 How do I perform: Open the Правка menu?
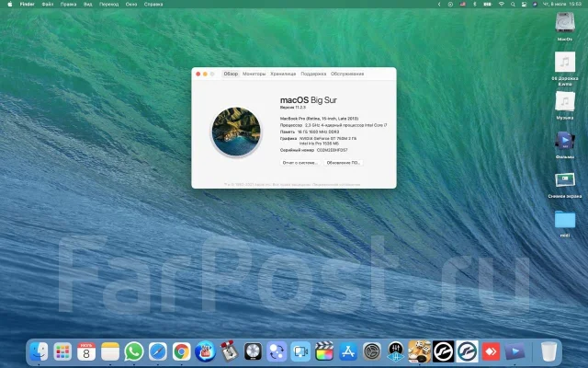[68, 4]
